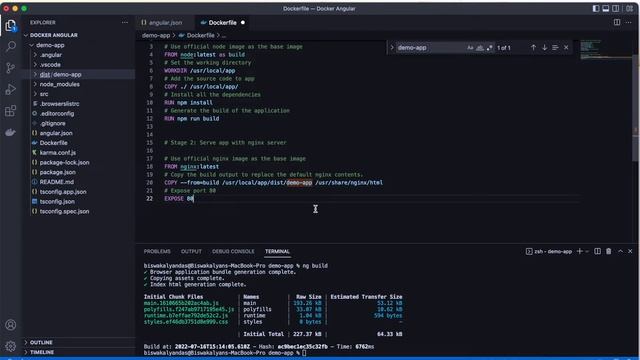Open Explorer views and more actions menu

tap(124, 22)
